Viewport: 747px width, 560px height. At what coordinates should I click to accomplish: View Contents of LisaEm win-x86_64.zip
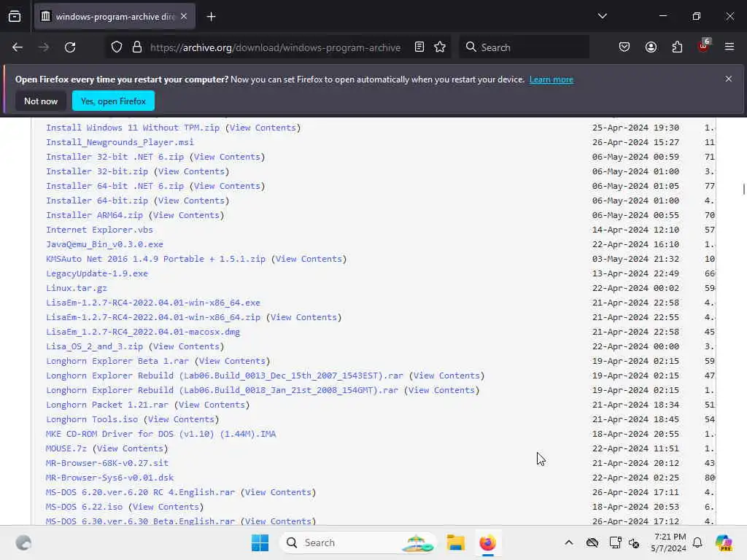point(304,317)
